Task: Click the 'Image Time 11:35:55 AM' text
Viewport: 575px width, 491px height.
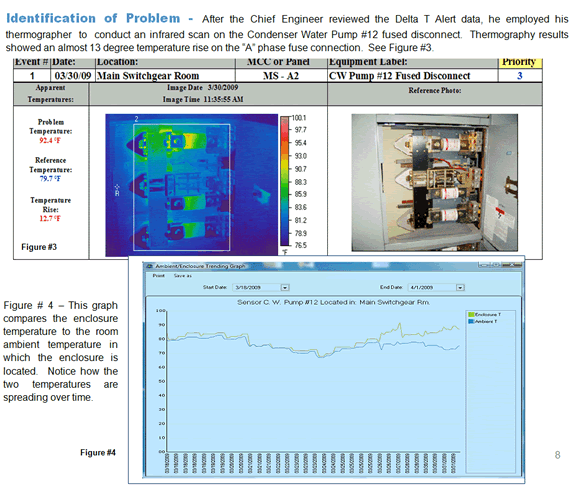Action: pyautogui.click(x=203, y=99)
